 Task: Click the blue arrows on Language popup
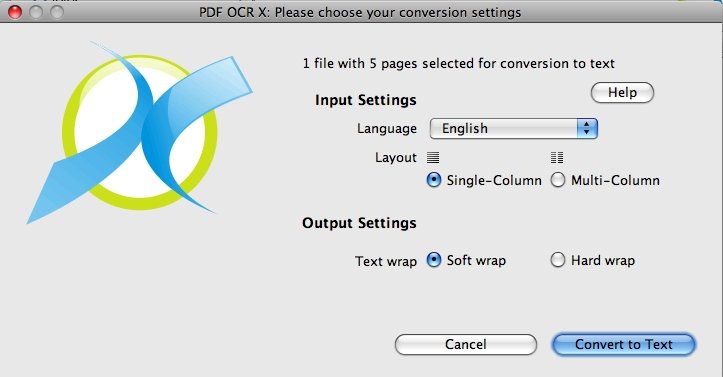point(587,129)
